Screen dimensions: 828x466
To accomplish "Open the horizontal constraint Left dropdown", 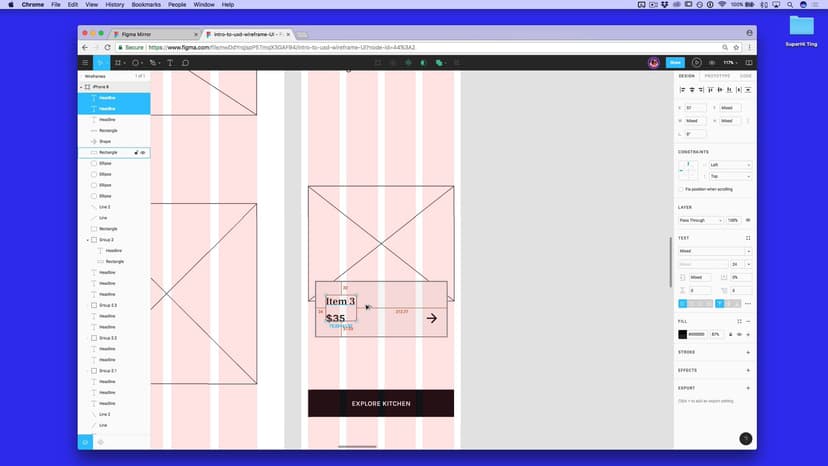I will [729, 164].
